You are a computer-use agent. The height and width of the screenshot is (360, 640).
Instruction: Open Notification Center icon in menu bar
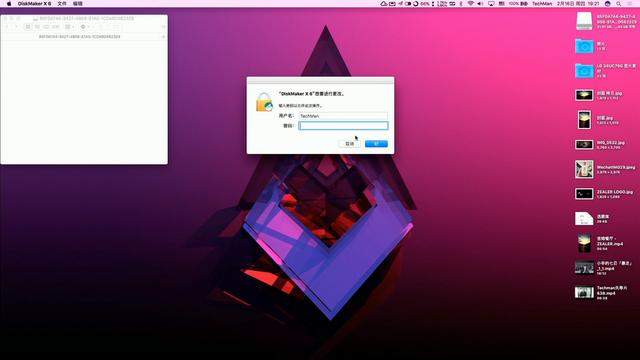click(x=629, y=3)
